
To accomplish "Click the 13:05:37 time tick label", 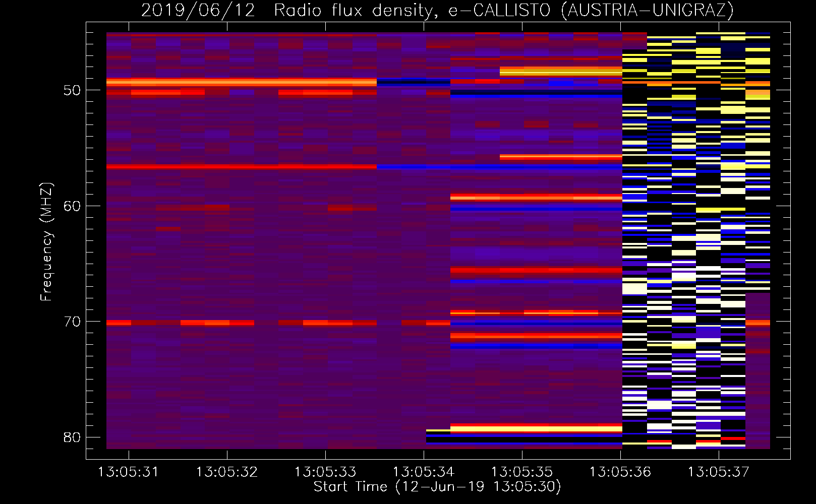I will point(718,472).
